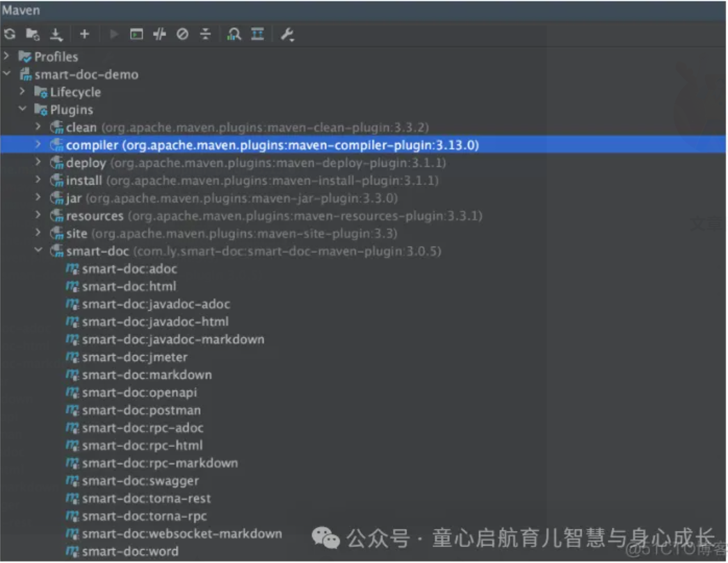The image size is (728, 563).
Task: Select the smart-doc:postman goal
Action: coord(142,410)
